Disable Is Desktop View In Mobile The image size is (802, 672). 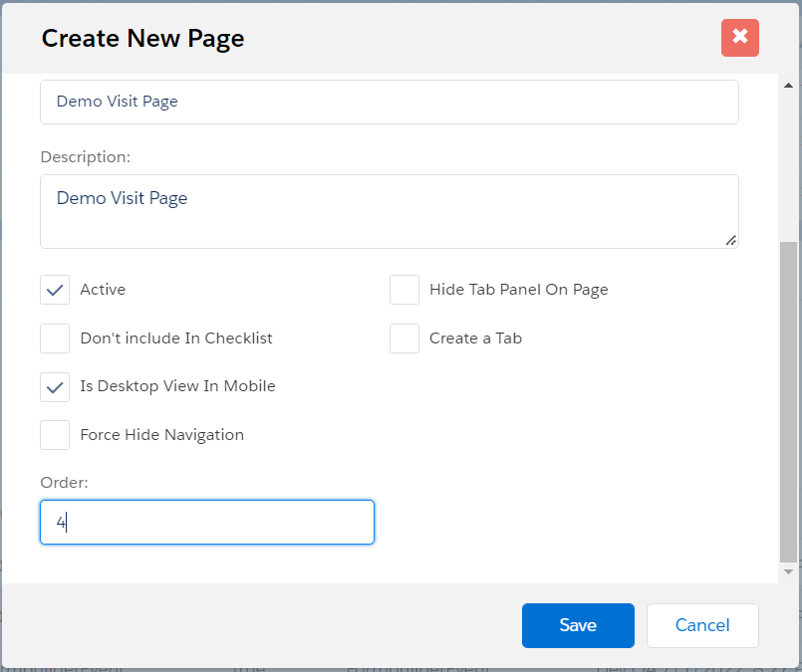point(55,386)
